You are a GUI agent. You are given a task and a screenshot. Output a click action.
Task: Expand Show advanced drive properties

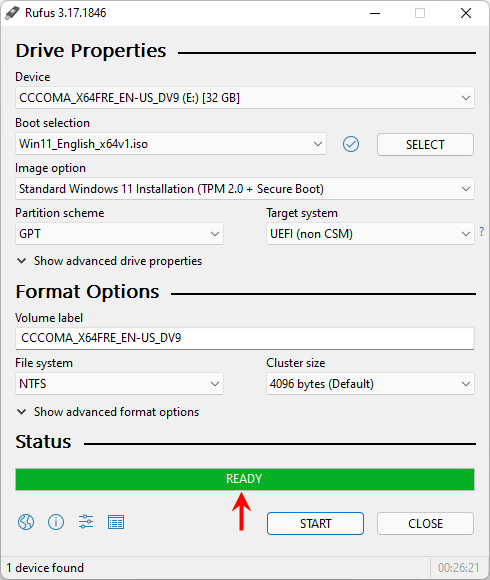pos(109,261)
